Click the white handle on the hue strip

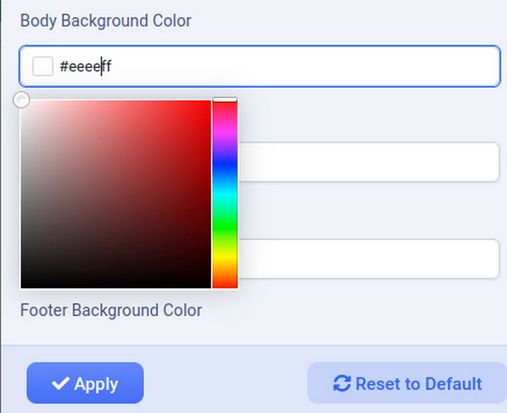click(225, 100)
